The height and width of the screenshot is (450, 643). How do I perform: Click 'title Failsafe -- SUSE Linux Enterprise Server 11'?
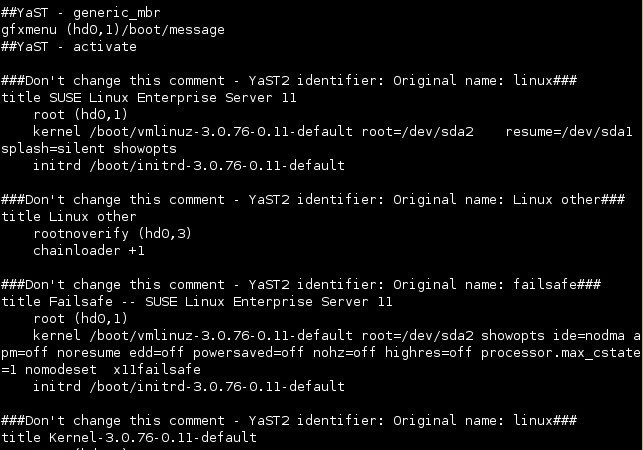pos(196,302)
